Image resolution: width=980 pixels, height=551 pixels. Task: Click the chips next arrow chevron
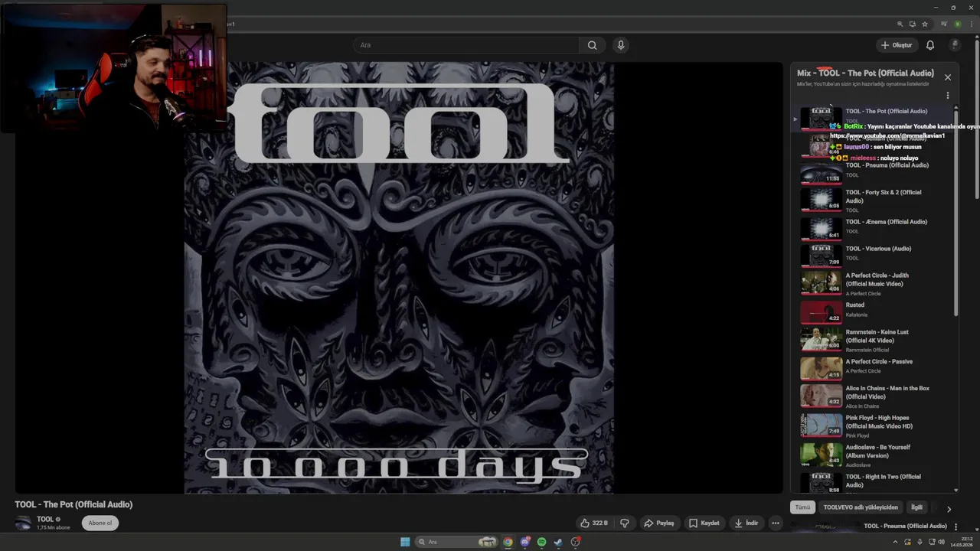[949, 509]
